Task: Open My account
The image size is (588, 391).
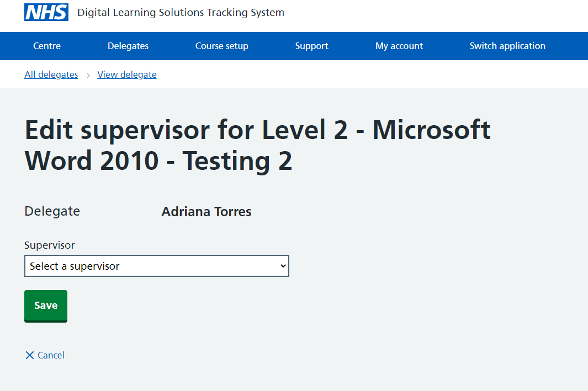Action: [x=399, y=46]
